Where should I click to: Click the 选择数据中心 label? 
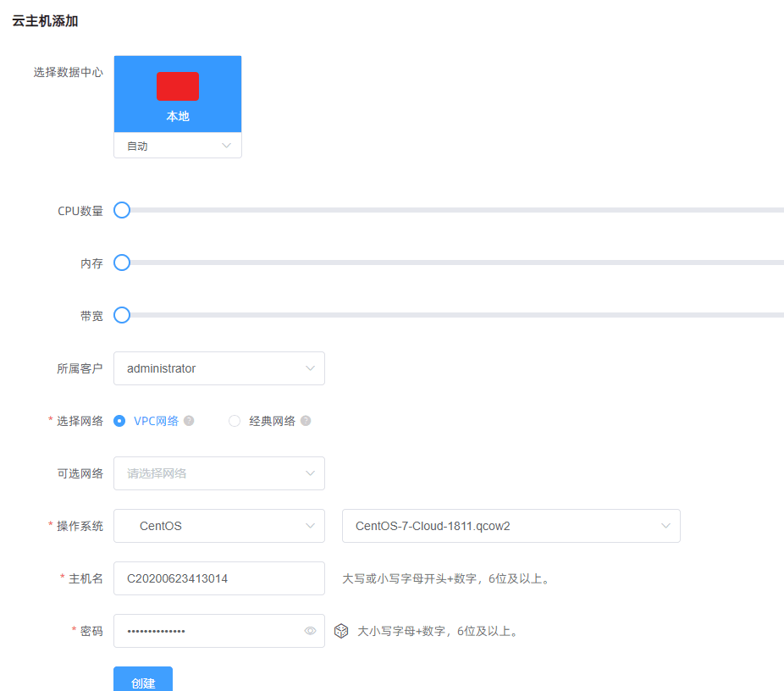(68, 73)
